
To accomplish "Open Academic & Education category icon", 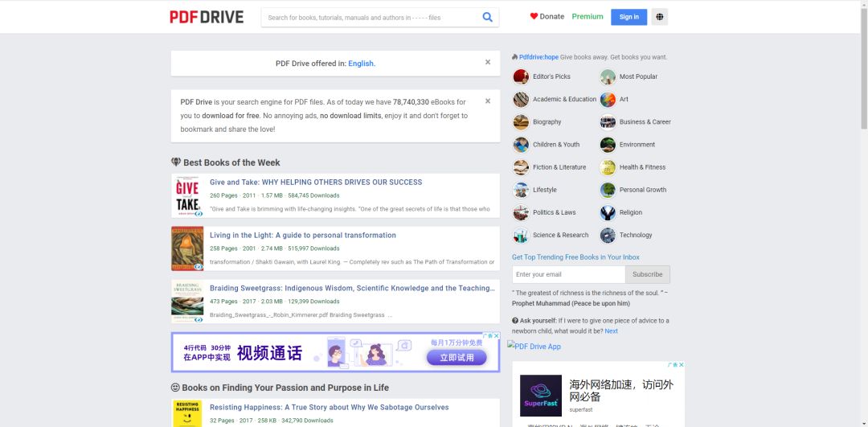I will tap(521, 99).
